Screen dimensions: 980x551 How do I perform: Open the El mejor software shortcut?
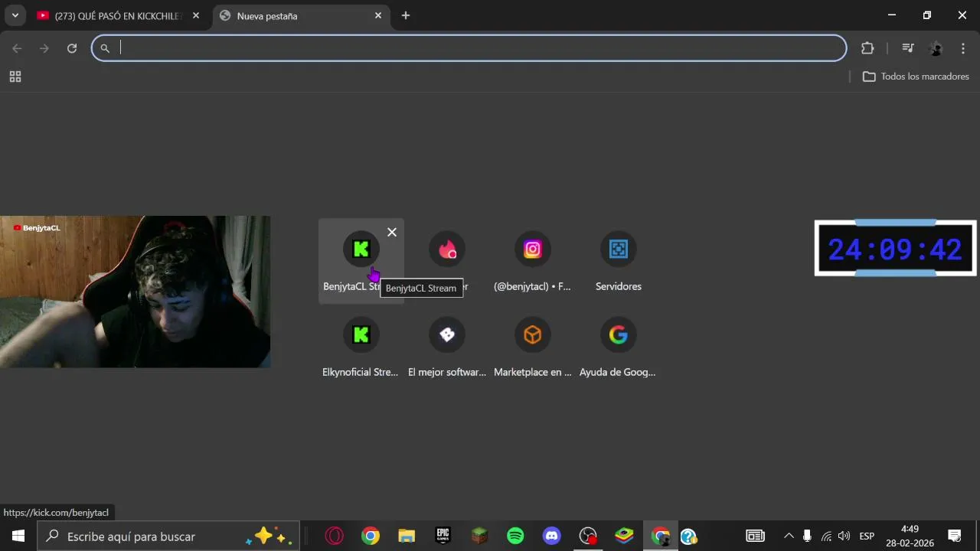447,347
